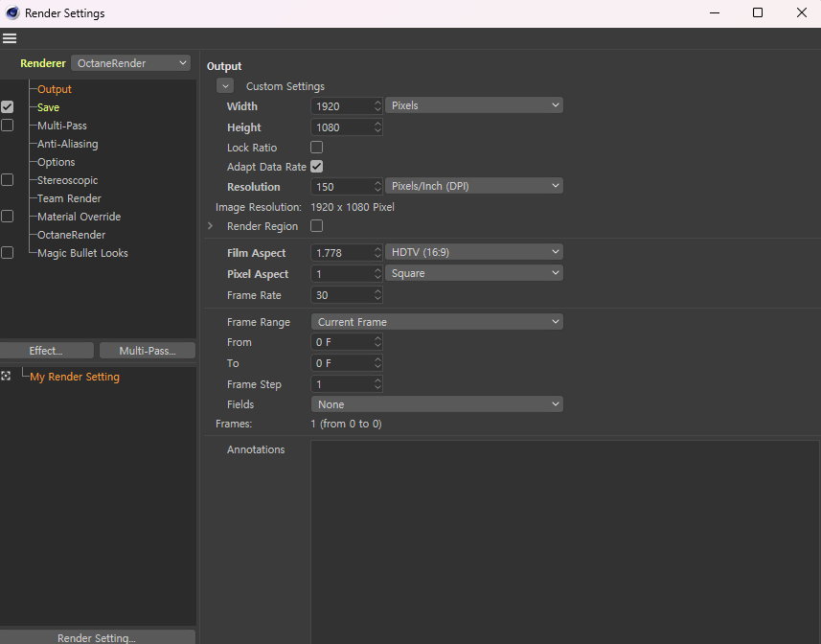Click the Render Setting... button

(x=97, y=637)
